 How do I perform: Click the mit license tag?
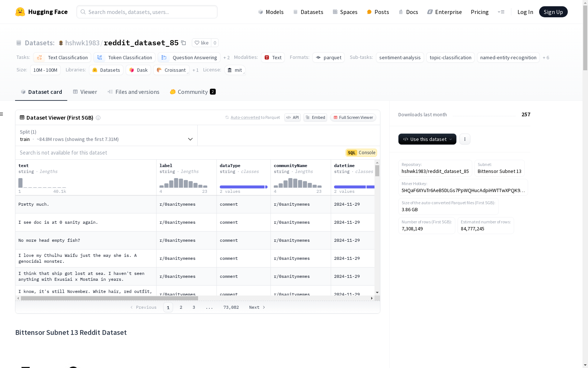(235, 70)
